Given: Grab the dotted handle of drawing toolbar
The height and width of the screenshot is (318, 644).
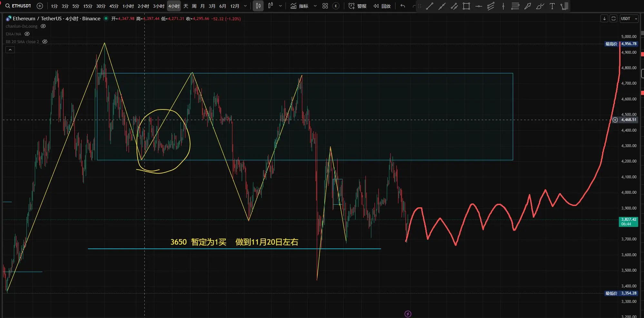Looking at the screenshot, I should (x=419, y=6).
